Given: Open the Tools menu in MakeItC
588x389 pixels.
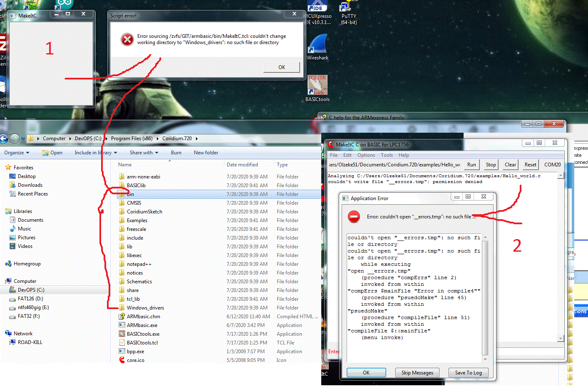Looking at the screenshot, I should click(387, 155).
